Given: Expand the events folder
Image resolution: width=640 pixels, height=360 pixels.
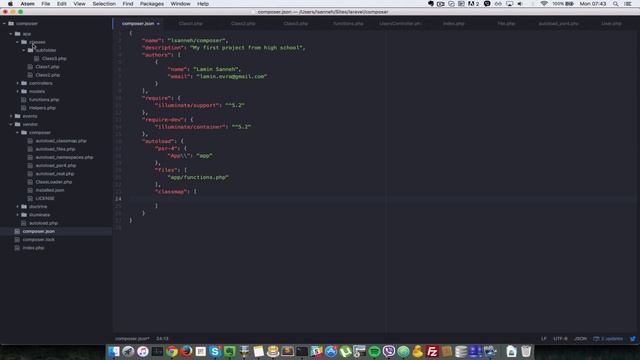Looking at the screenshot, I should pyautogui.click(x=11, y=116).
